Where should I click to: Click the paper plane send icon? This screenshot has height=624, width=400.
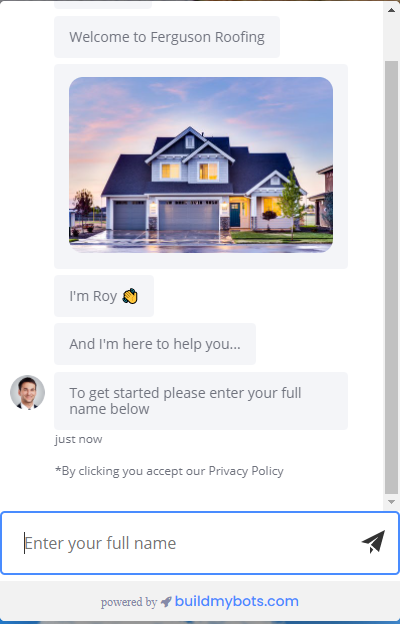[373, 542]
